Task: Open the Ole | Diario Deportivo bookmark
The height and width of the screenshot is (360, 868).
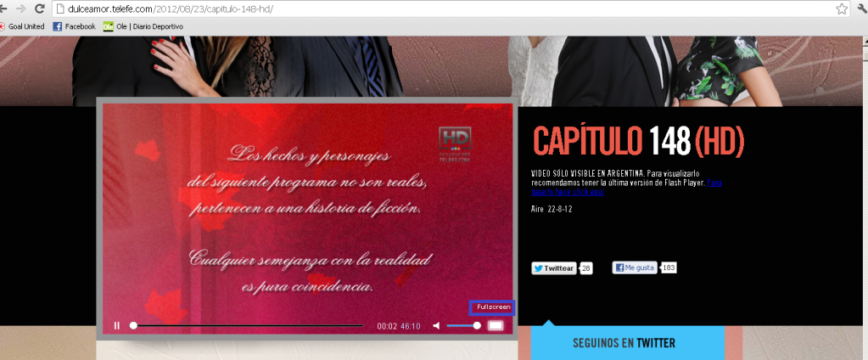Action: coord(143,26)
